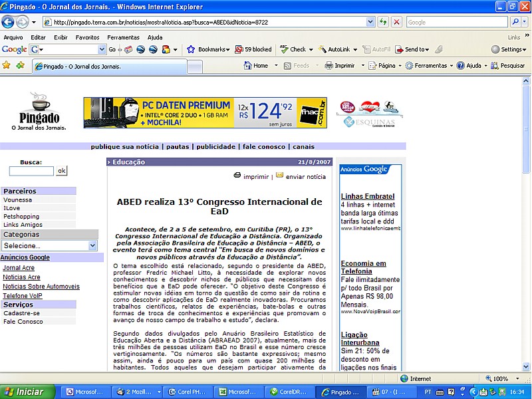Click the ok search button
Viewport: 532px width, 399px height.
coord(61,171)
